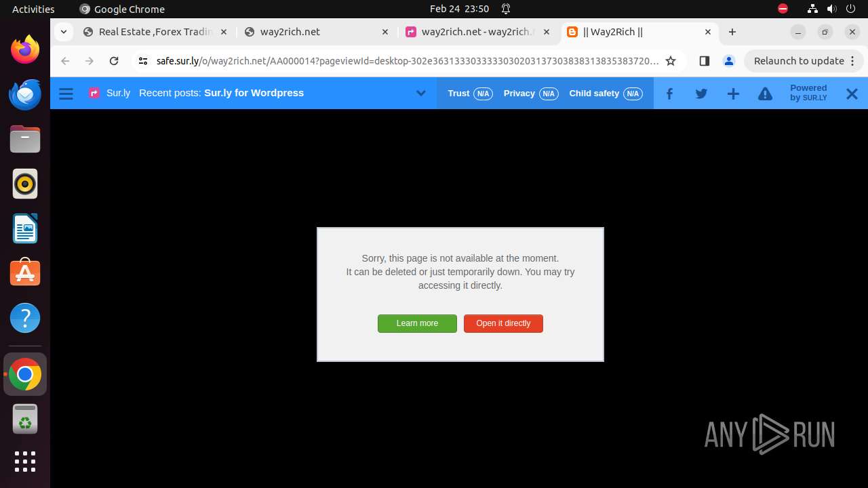Open Chrome profile menu

tap(729, 61)
